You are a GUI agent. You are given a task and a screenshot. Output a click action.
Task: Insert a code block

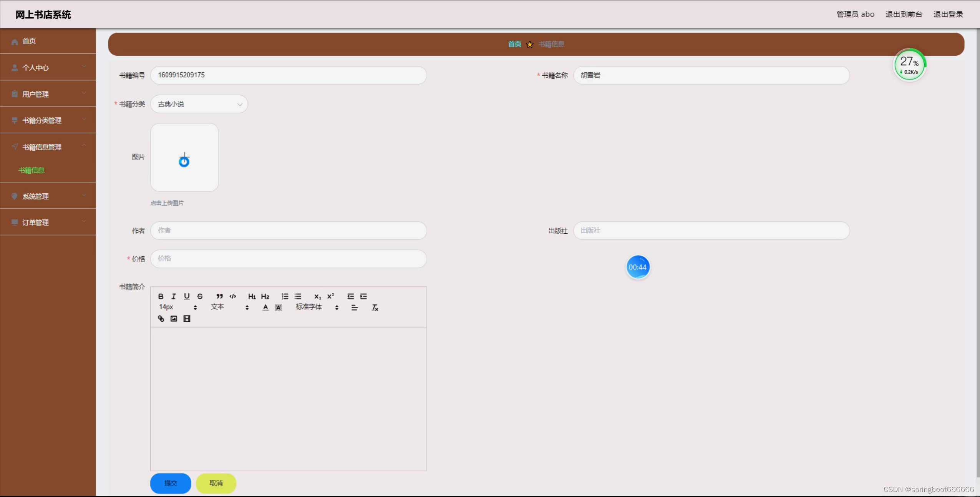tap(233, 296)
